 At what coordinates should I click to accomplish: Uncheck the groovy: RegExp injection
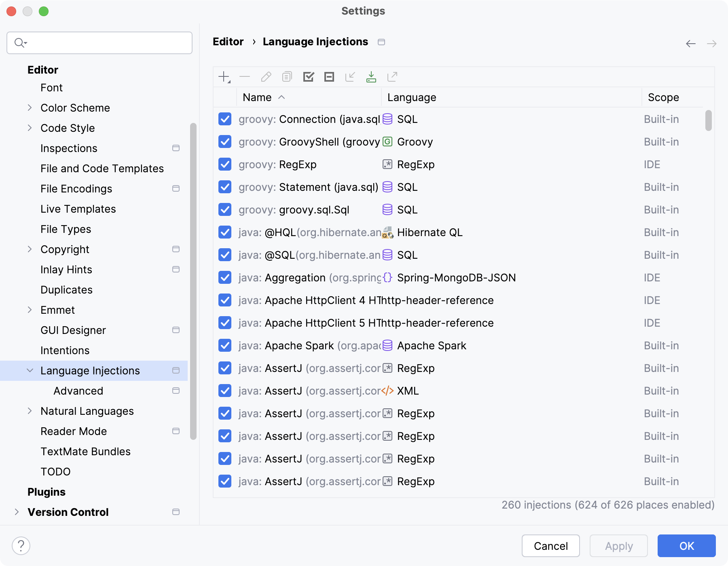pos(225,165)
